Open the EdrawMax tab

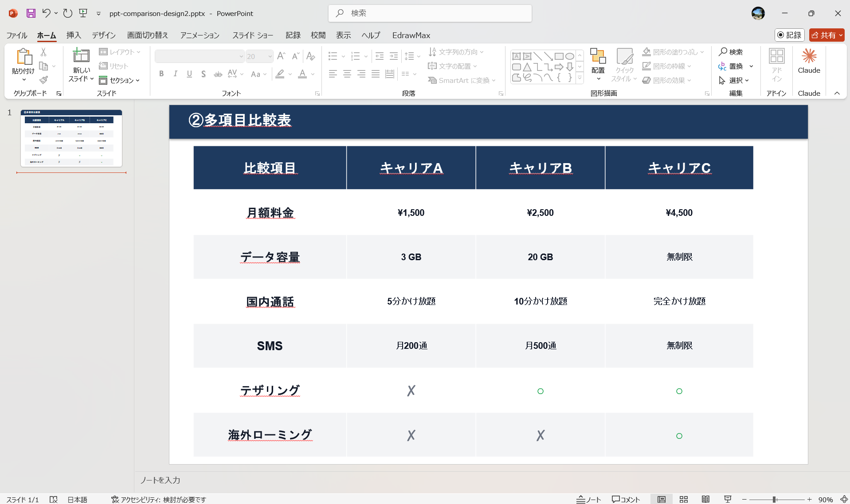coord(411,35)
